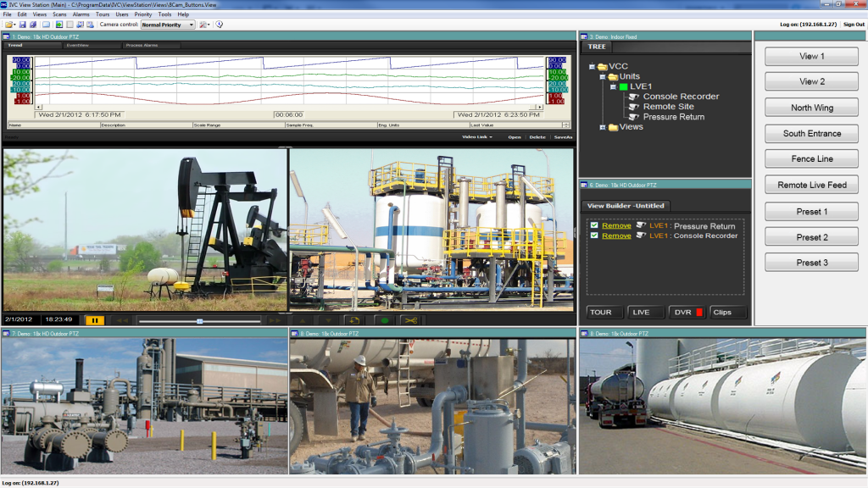Uncheck the Pressure Return checkbox in View Builder

coord(594,225)
